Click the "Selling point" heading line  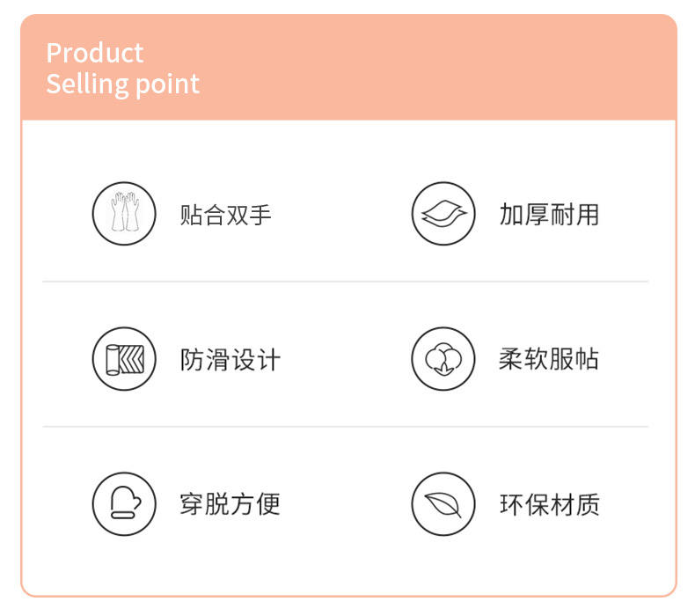tap(122, 84)
